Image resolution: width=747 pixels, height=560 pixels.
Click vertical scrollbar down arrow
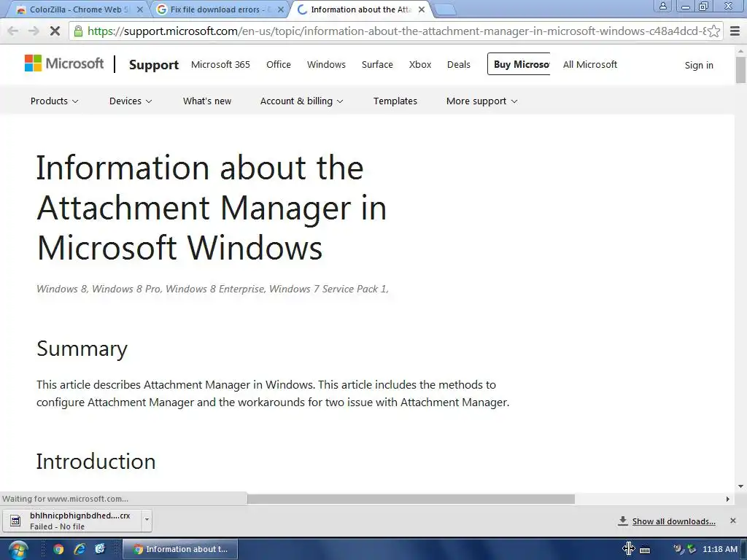(x=741, y=486)
